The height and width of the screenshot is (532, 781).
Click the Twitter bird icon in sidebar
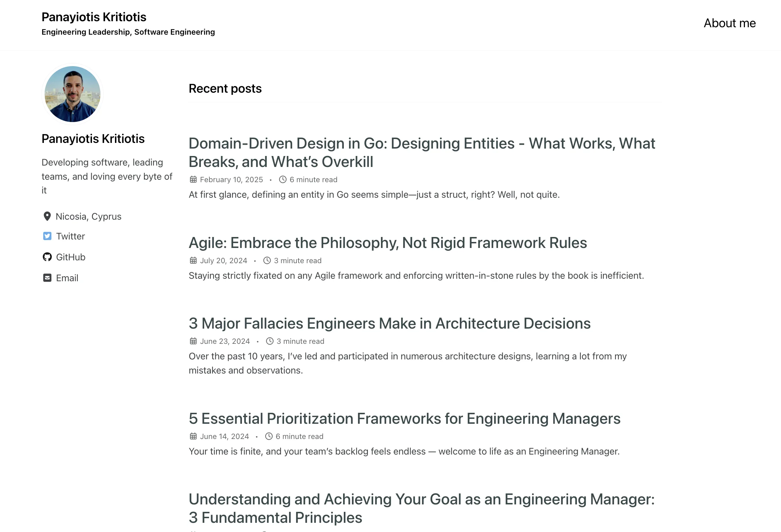click(47, 236)
